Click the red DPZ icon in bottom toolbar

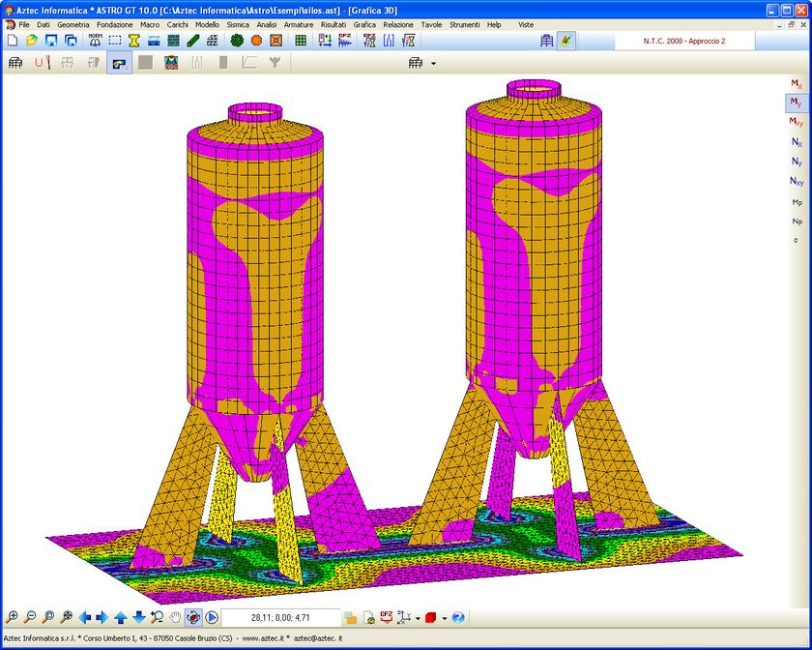(387, 617)
